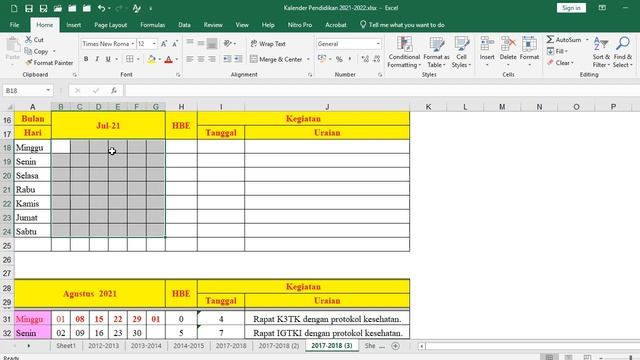Toggle Underline formatting
The height and width of the screenshot is (360, 640).
108,59
